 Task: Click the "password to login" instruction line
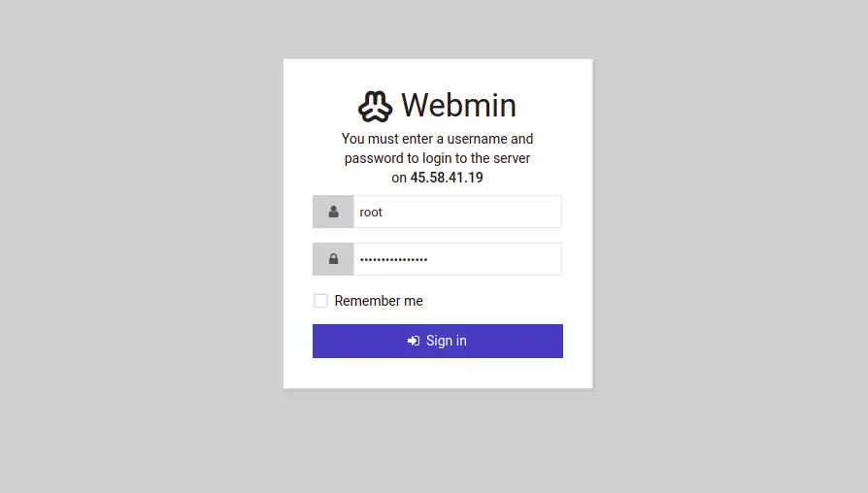pos(437,158)
